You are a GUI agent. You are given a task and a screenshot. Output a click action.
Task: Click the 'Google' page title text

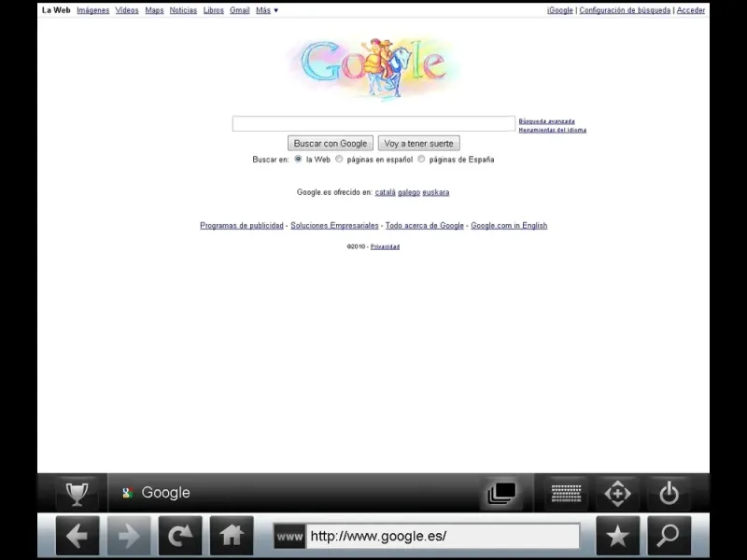pos(165,493)
